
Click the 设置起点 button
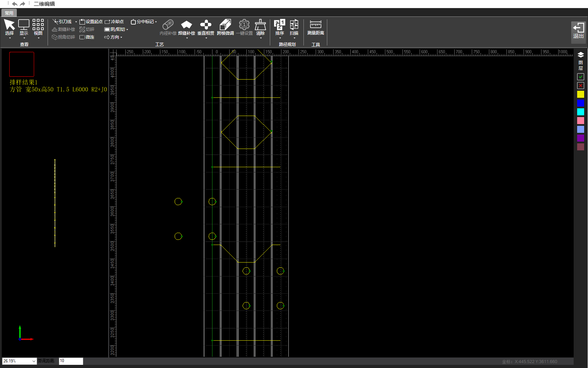(x=91, y=22)
